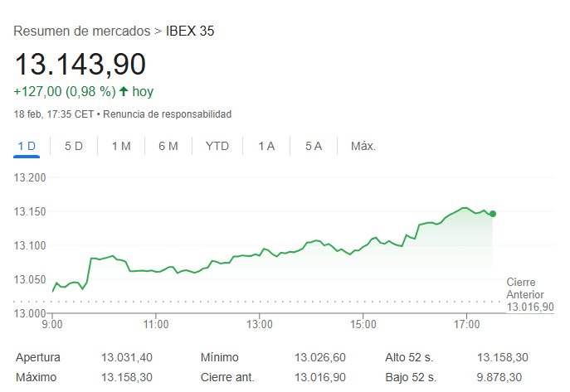Click the Renuncia de responsabilidad link
The height and width of the screenshot is (392, 570).
point(168,114)
